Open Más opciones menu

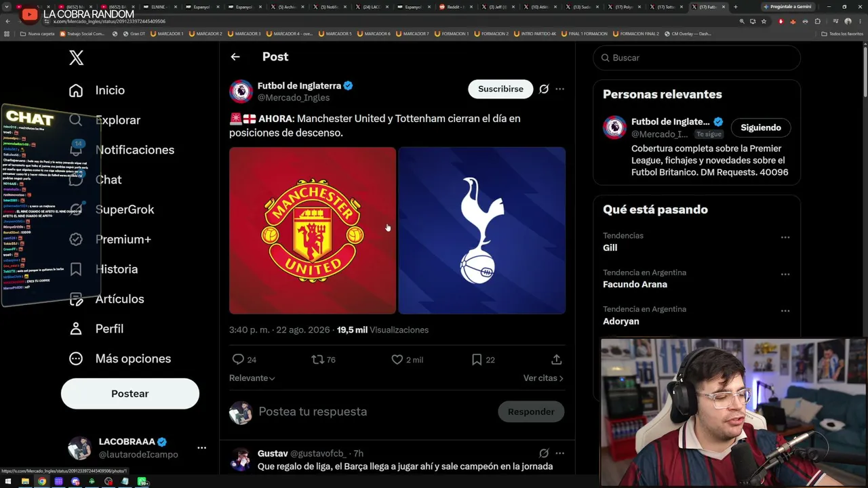[120, 359]
